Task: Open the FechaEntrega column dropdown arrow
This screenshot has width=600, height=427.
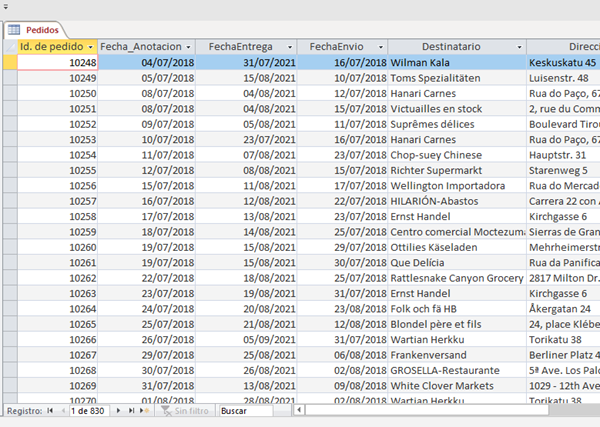Action: click(x=290, y=47)
